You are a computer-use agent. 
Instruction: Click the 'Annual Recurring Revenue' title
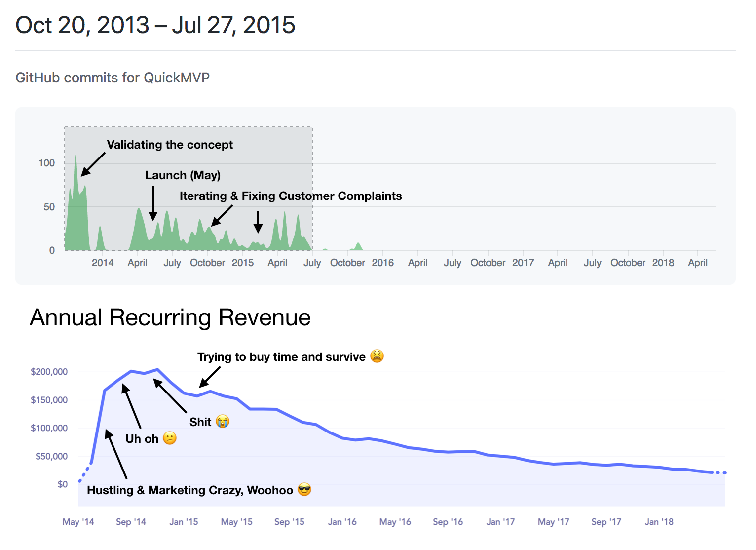coord(170,317)
